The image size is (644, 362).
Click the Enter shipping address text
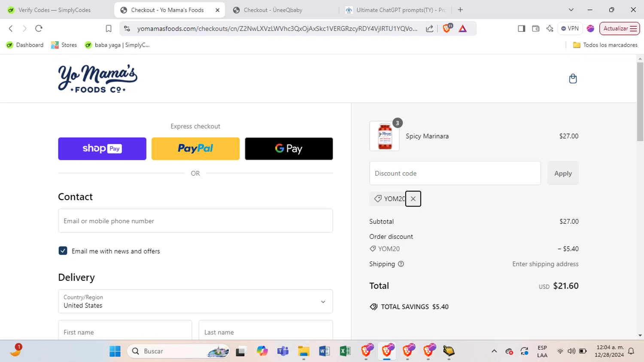545,264
